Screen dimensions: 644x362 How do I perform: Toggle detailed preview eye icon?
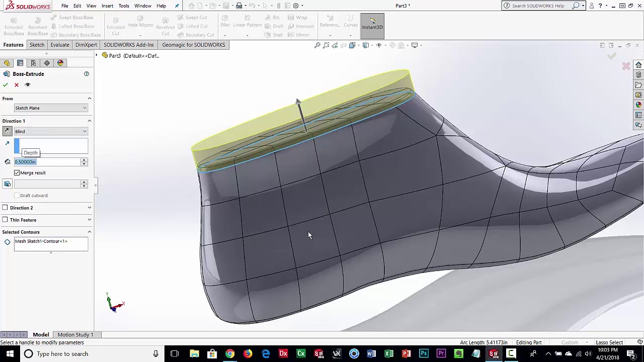click(28, 85)
